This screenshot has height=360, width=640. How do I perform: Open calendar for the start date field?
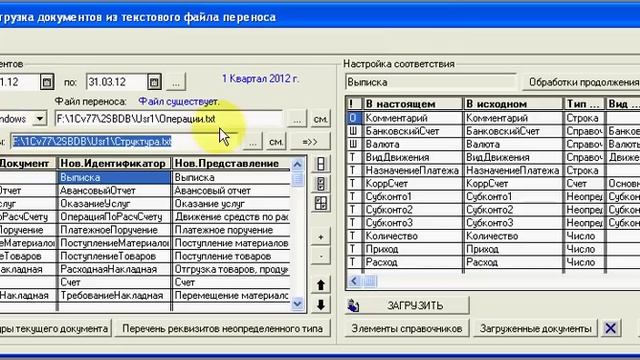point(47,82)
